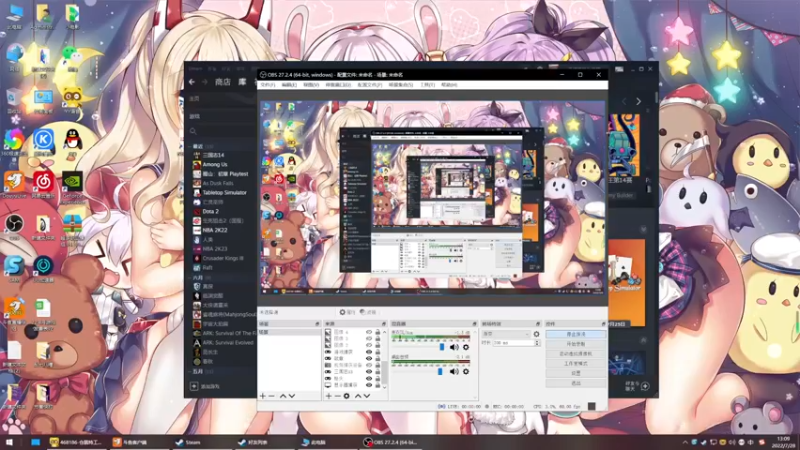Image resolution: width=800 pixels, height=450 pixels.
Task: Collapse the 六月 section in Steam library
Action: [190, 278]
